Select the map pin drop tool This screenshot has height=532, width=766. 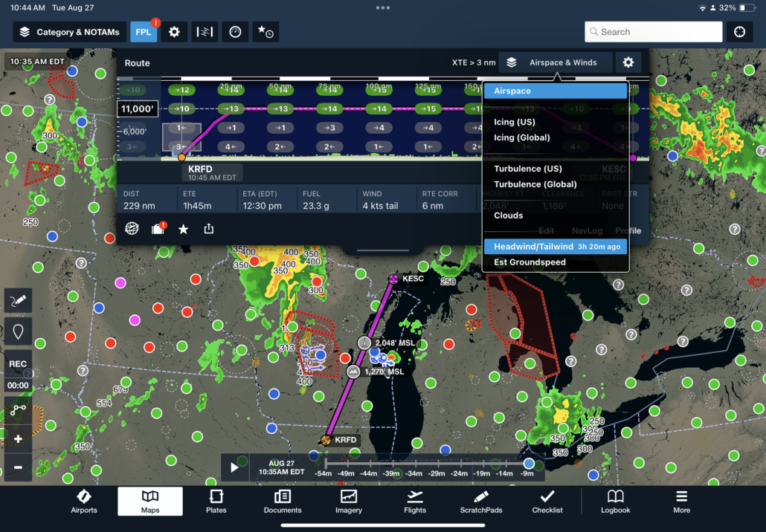[x=18, y=331]
